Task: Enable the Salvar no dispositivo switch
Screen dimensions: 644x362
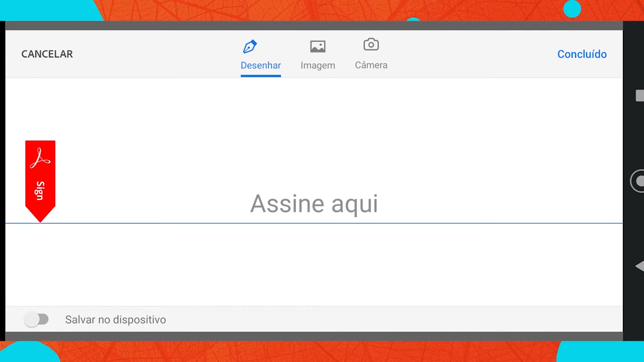Action: pos(36,319)
